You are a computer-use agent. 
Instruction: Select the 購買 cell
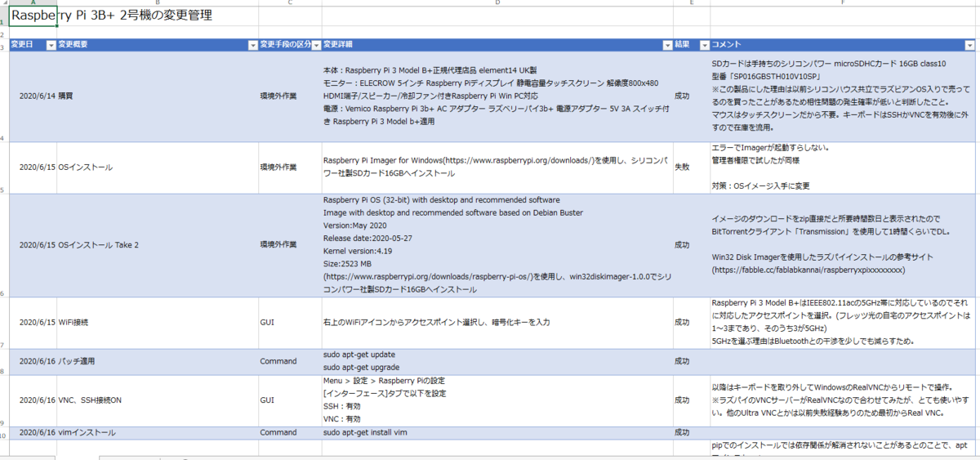point(158,96)
